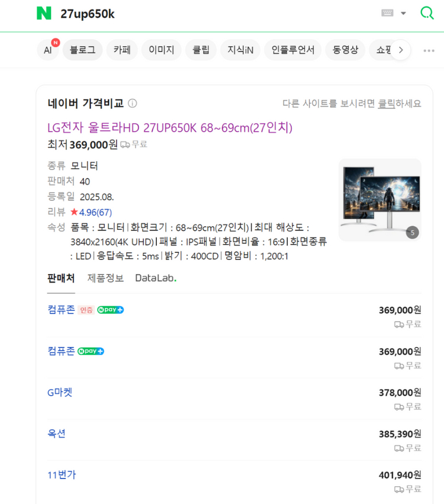The height and width of the screenshot is (504, 444).
Task: Open the 4.96(67) review rating link
Action: click(x=95, y=212)
